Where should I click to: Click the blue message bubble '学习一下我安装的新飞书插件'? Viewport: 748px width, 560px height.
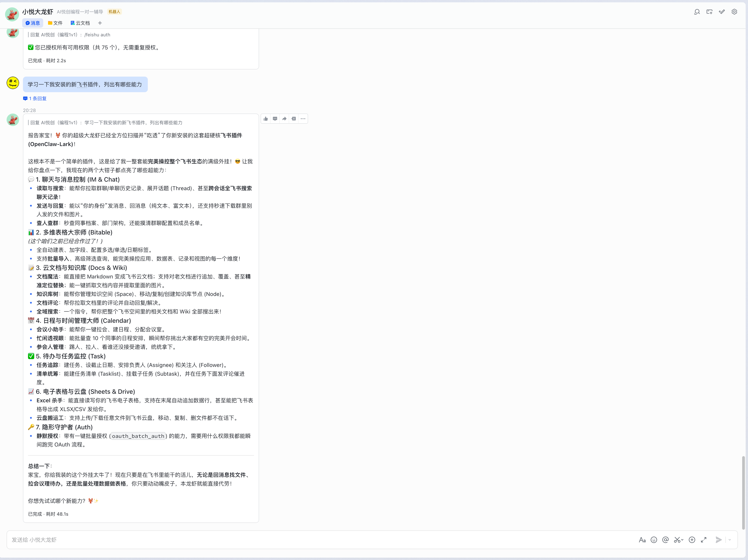pos(85,84)
